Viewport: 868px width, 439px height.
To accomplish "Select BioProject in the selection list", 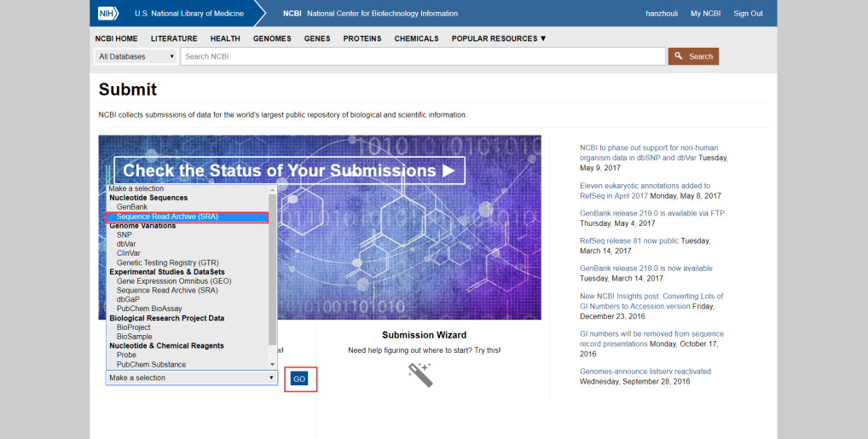I will pos(134,327).
